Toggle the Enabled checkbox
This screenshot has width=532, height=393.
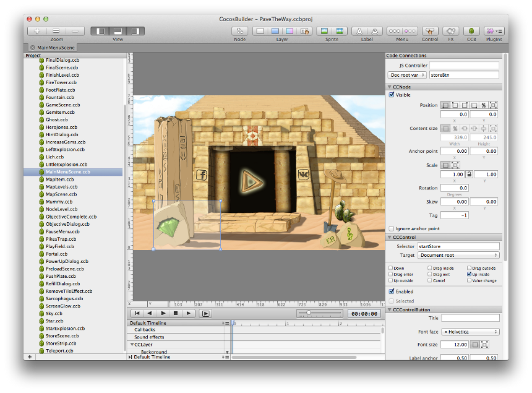pyautogui.click(x=392, y=292)
